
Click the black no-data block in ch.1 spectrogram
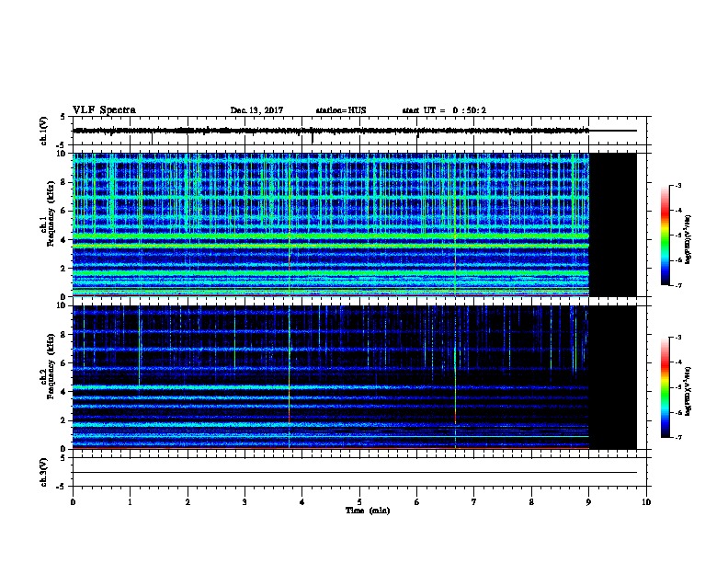point(613,224)
